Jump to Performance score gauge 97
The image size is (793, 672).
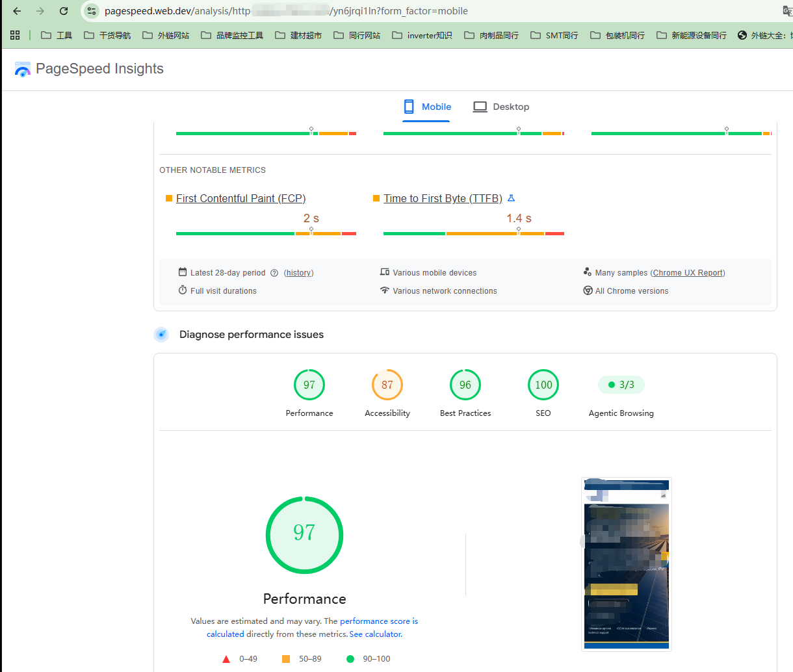(309, 385)
